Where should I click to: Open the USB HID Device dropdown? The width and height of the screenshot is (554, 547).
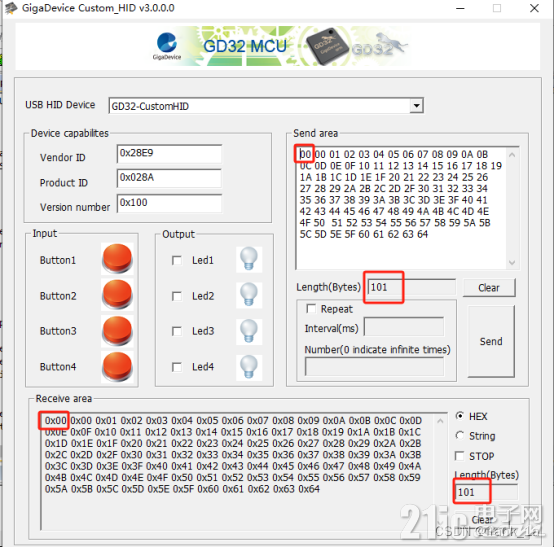[x=417, y=106]
